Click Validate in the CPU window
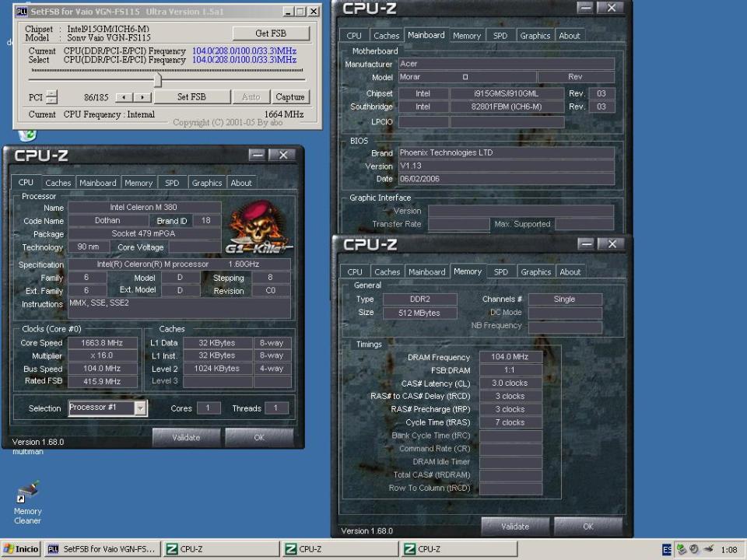Image resolution: width=747 pixels, height=560 pixels. tap(186, 437)
